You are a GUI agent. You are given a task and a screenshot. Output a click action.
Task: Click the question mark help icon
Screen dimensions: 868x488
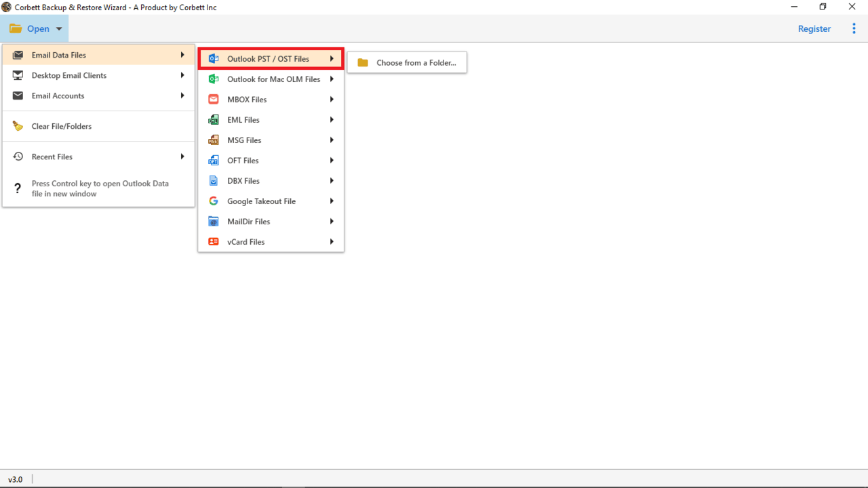(x=18, y=188)
